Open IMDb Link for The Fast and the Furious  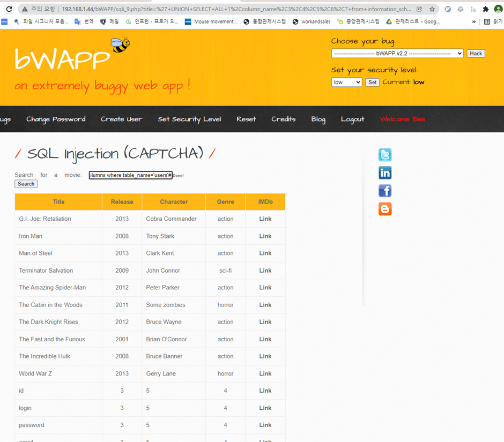(x=265, y=339)
